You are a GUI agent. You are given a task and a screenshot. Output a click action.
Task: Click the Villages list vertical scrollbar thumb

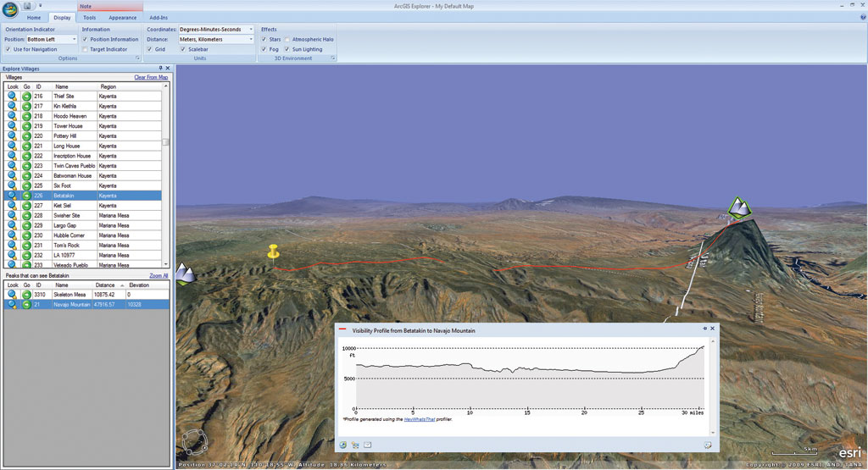166,142
